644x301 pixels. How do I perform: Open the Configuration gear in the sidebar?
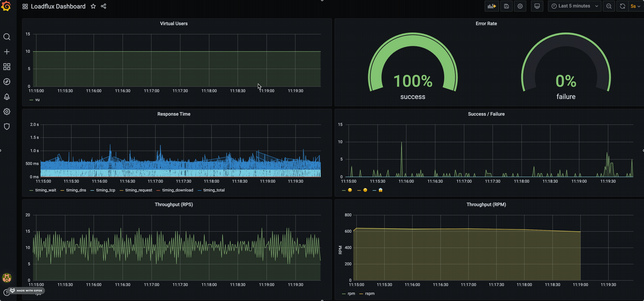(7, 111)
